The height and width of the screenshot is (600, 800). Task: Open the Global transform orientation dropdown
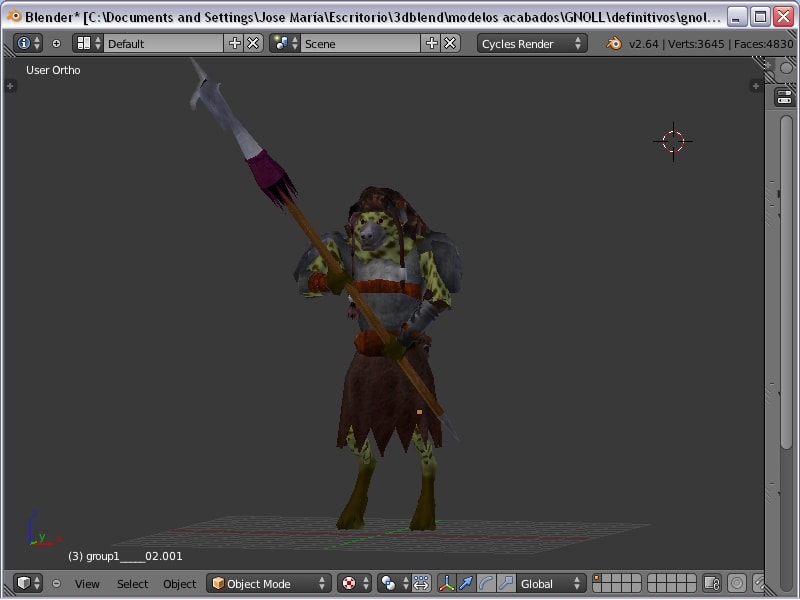point(550,583)
